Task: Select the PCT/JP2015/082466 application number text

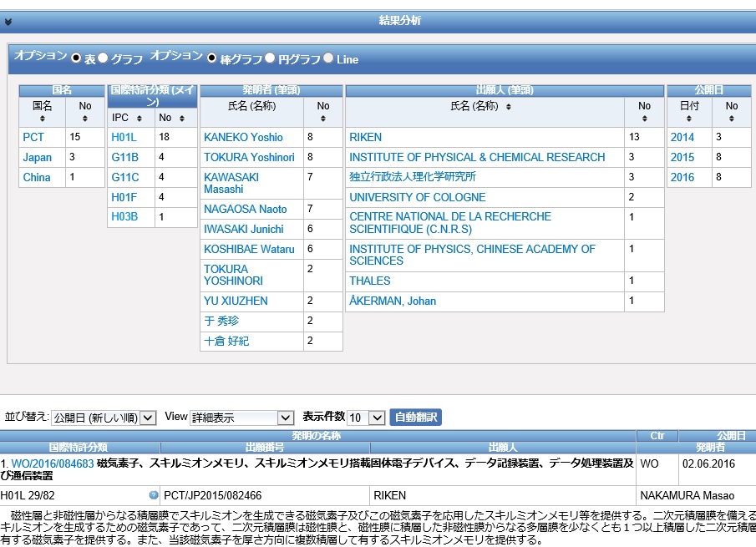Action: coord(213,495)
